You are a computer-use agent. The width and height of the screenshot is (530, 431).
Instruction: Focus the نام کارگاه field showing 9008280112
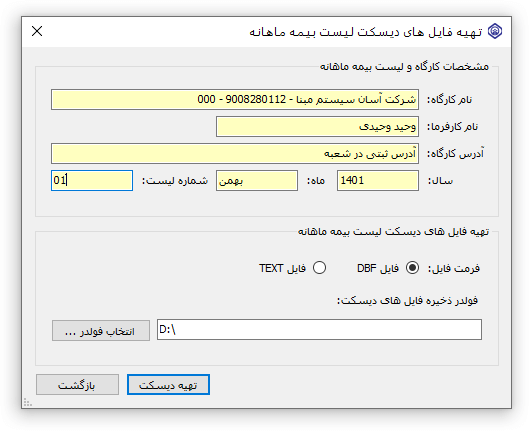(235, 99)
